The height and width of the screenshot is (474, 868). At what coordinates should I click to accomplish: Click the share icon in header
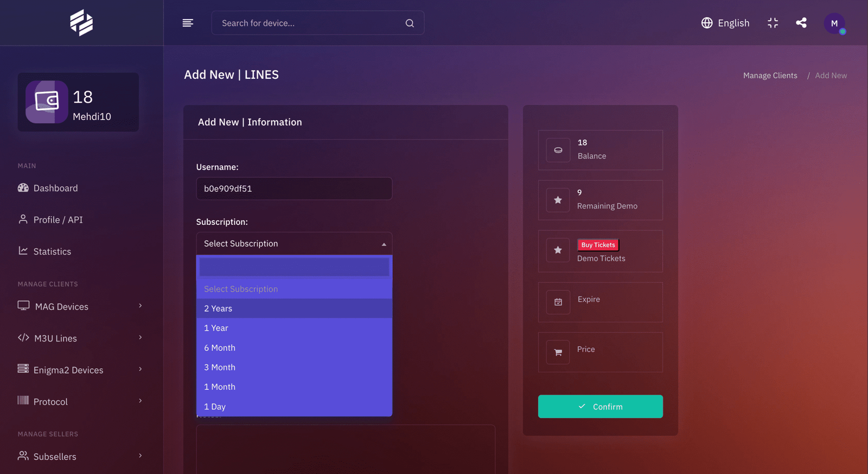801,23
